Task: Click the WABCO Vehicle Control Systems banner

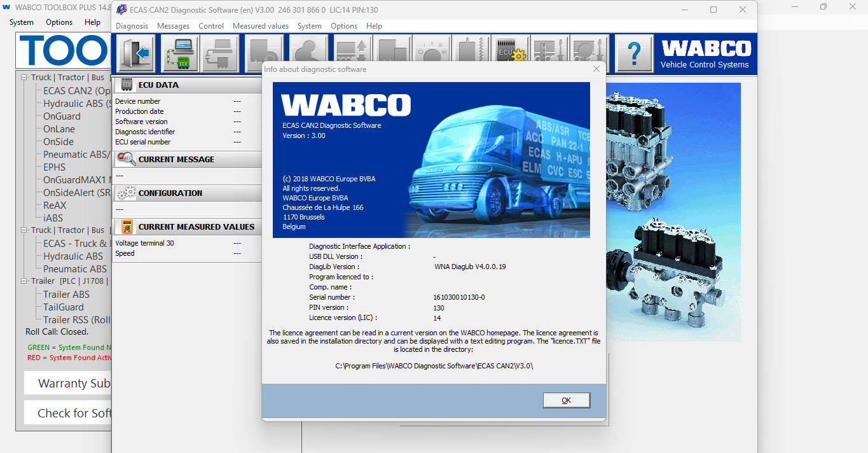Action: tap(705, 53)
